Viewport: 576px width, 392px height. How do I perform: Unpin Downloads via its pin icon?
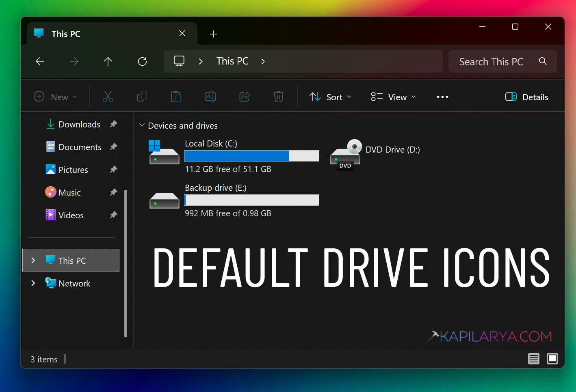113,124
